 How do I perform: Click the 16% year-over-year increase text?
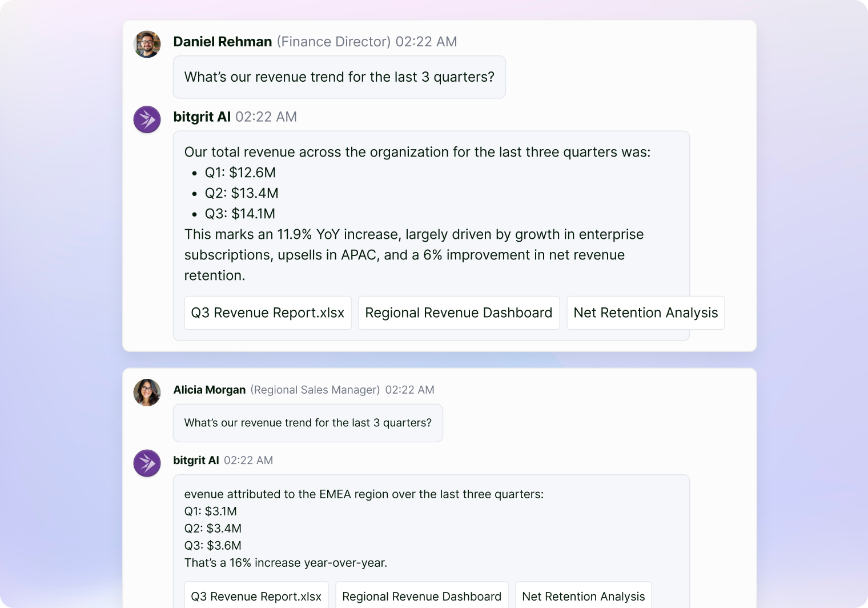coord(286,563)
